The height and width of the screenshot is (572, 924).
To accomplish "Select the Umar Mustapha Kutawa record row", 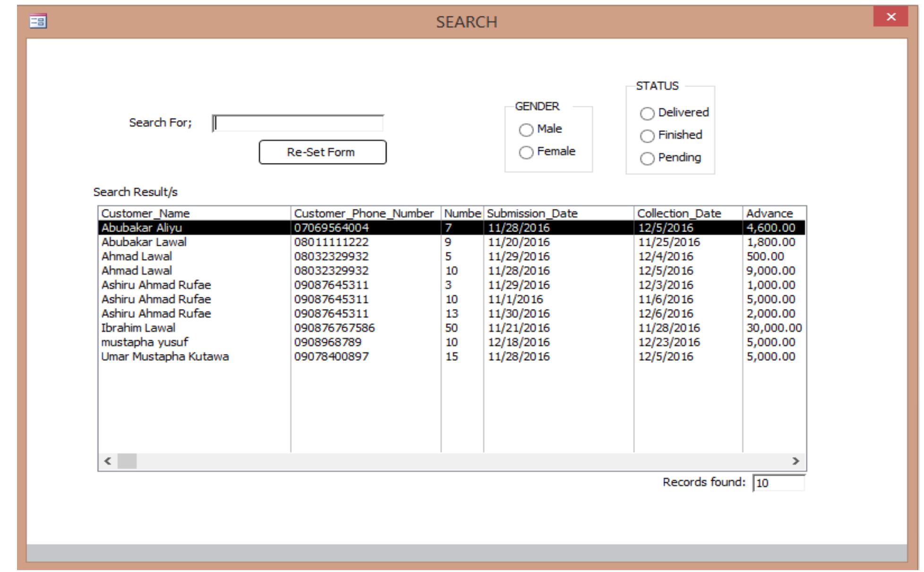I will tap(189, 355).
